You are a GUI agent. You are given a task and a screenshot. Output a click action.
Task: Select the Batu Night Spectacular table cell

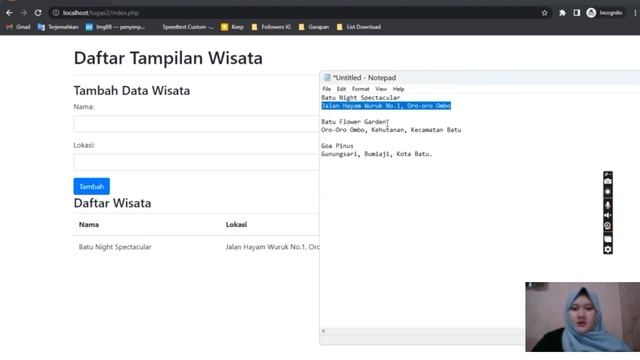(115, 247)
